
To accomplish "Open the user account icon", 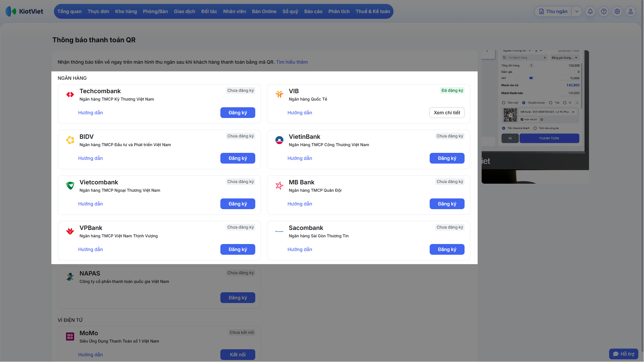I will click(x=631, y=11).
